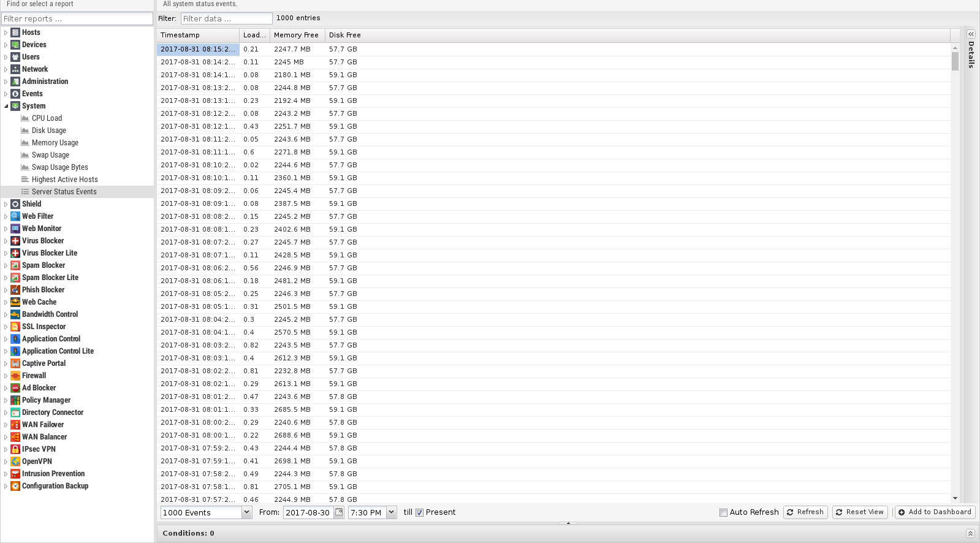Image resolution: width=980 pixels, height=543 pixels.
Task: Open the 7:30 PM time dropdown
Action: (x=392, y=512)
